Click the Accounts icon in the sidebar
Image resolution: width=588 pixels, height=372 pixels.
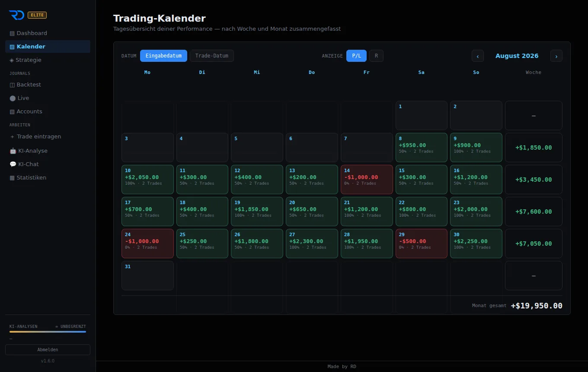click(12, 112)
